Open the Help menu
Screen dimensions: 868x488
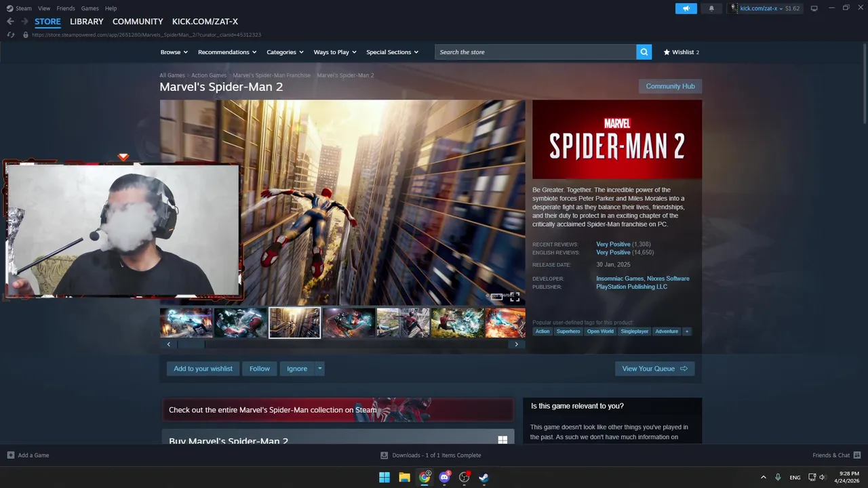[x=111, y=8]
